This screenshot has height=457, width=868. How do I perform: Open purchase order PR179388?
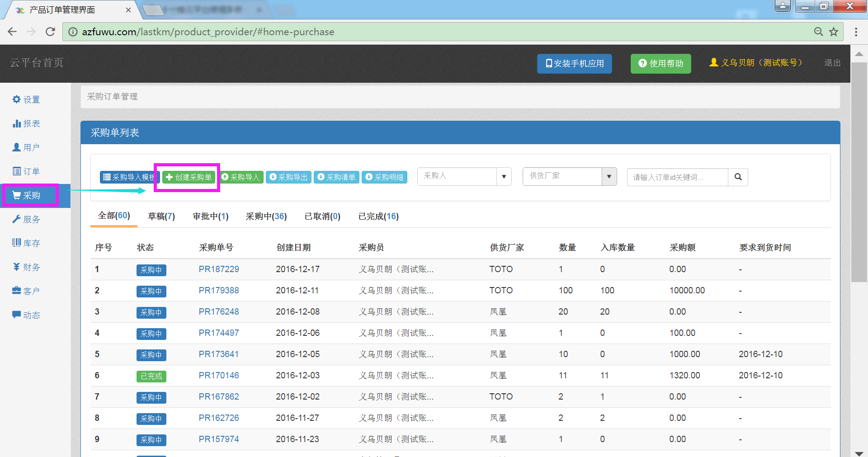(219, 291)
